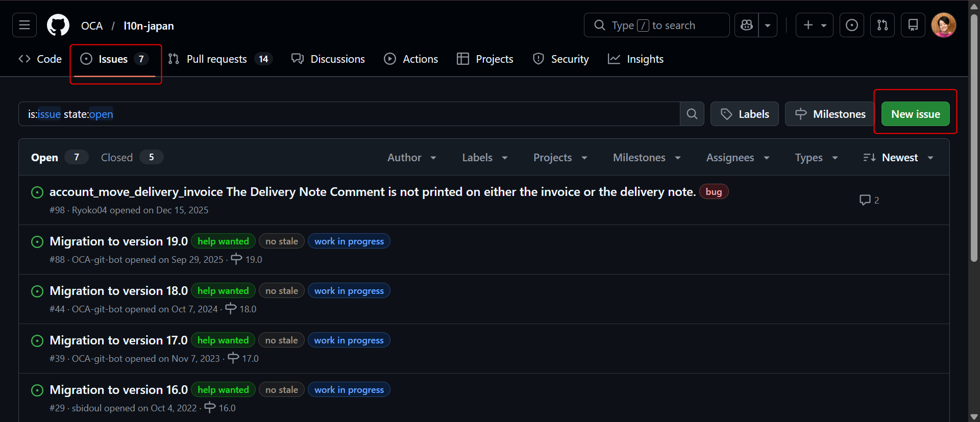This screenshot has height=422, width=980.
Task: Open the Labels page button
Action: coord(745,114)
